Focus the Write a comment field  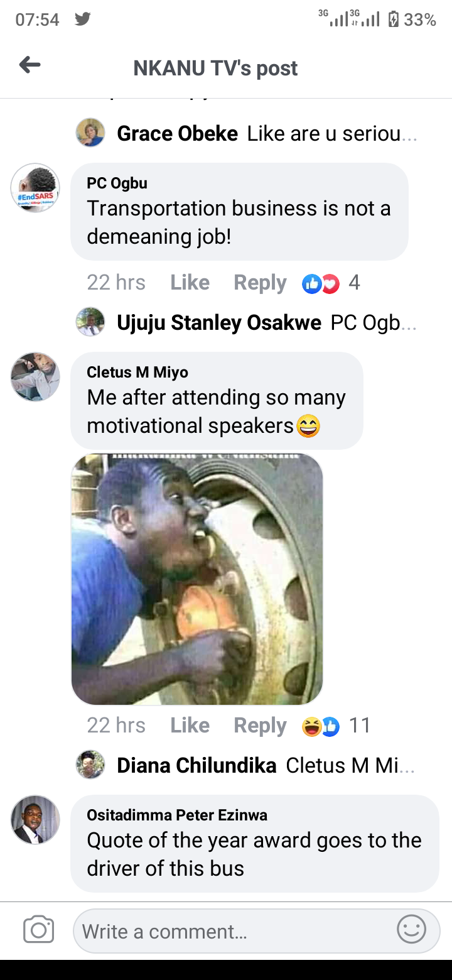256,931
